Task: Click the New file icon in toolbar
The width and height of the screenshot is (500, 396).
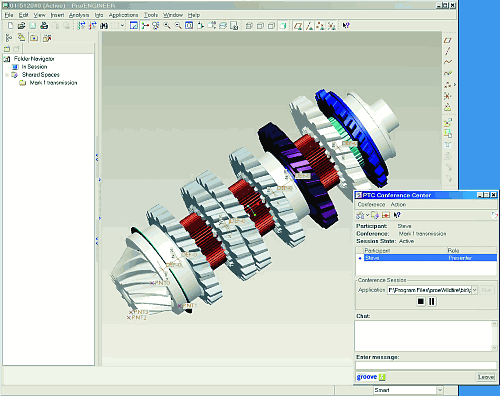Action: pyautogui.click(x=10, y=26)
